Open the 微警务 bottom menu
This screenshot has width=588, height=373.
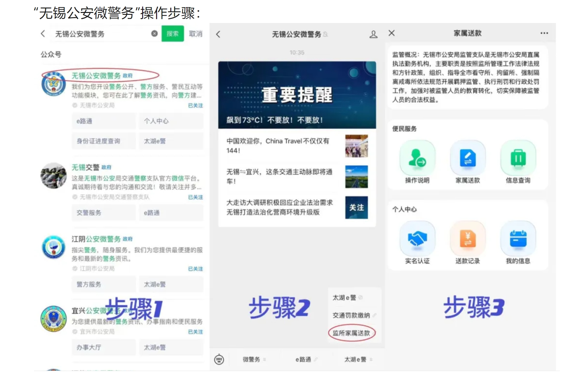254,359
